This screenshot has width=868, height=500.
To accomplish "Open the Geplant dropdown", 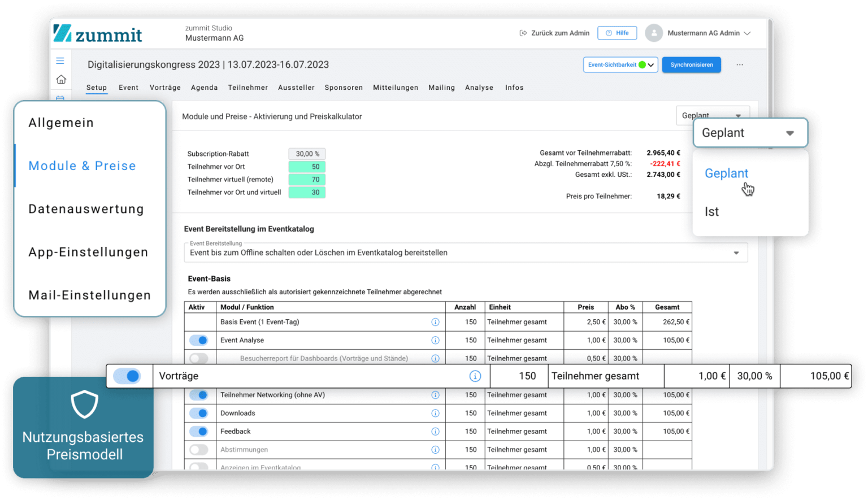I will click(750, 133).
